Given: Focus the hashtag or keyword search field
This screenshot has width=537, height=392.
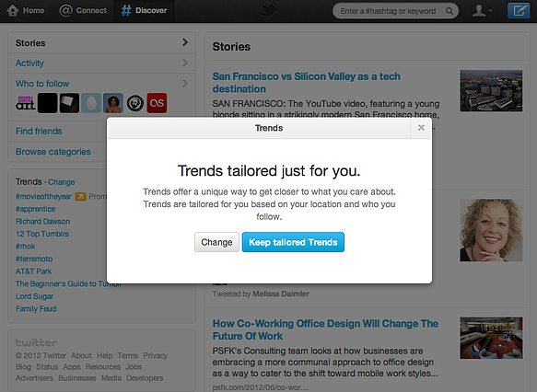Looking at the screenshot, I should click(x=391, y=11).
